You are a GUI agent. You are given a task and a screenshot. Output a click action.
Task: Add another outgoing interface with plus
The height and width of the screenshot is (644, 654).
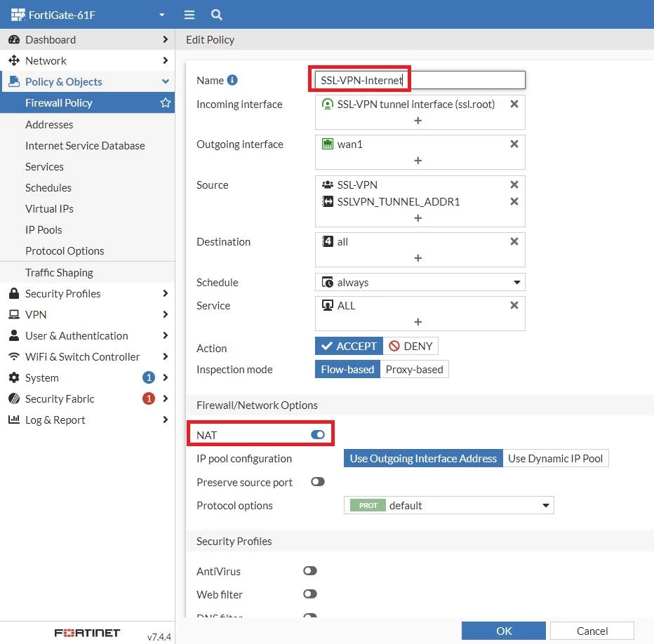418,161
